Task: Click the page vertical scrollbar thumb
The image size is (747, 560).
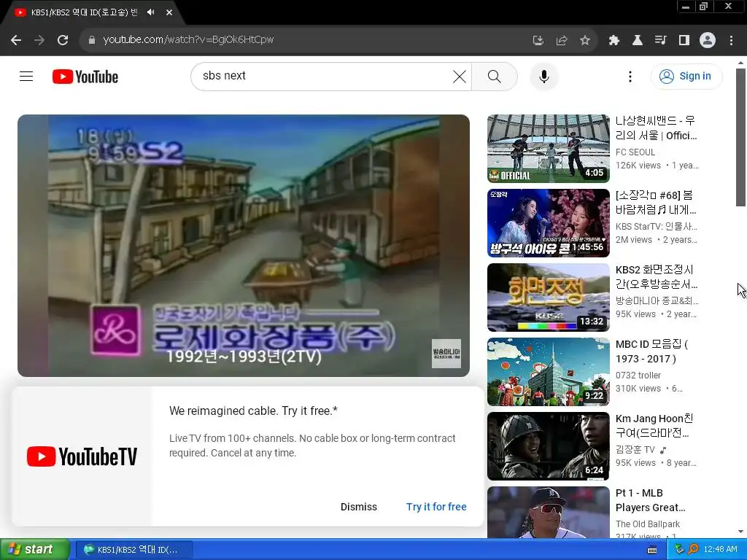Action: [740, 137]
